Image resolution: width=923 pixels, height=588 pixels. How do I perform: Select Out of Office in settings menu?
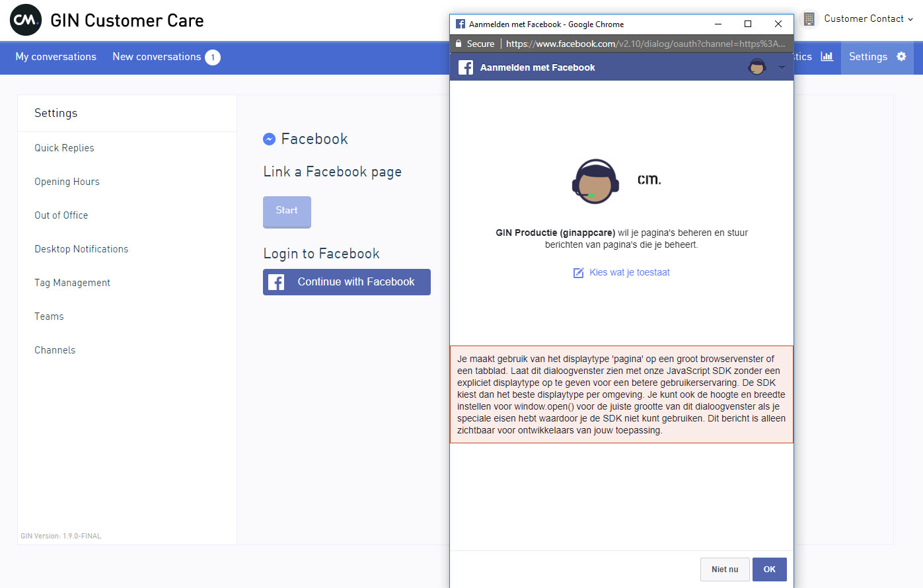coord(61,215)
